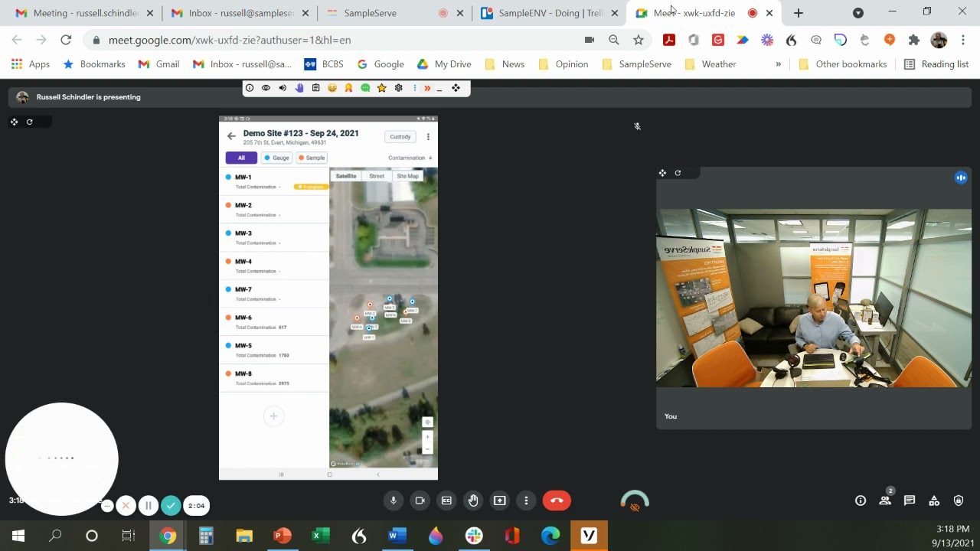Open Chrome Extensions puzzle icon
This screenshot has width=980, height=551.
(913, 40)
